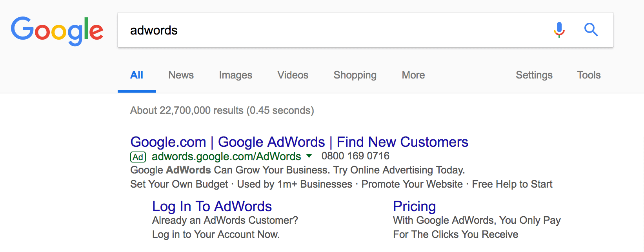Expand the ad URL dropdown arrow
Viewport: 644px width, 252px height.
(309, 156)
